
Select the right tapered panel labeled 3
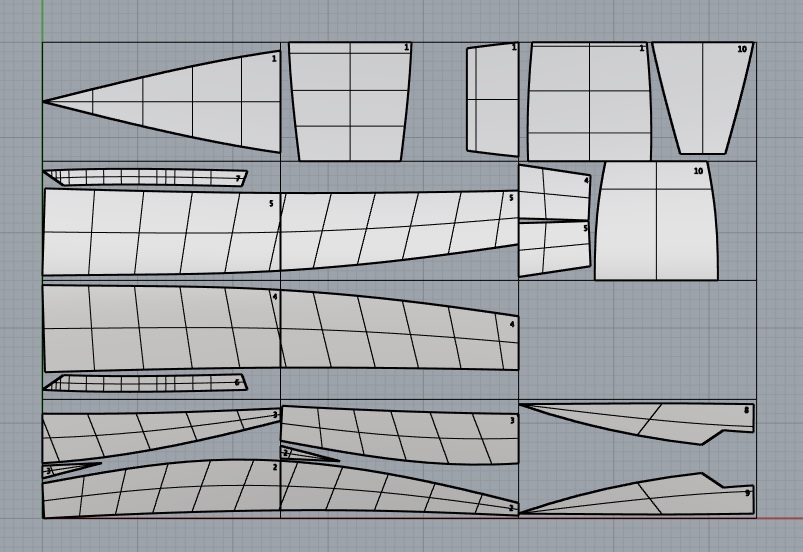click(400, 437)
